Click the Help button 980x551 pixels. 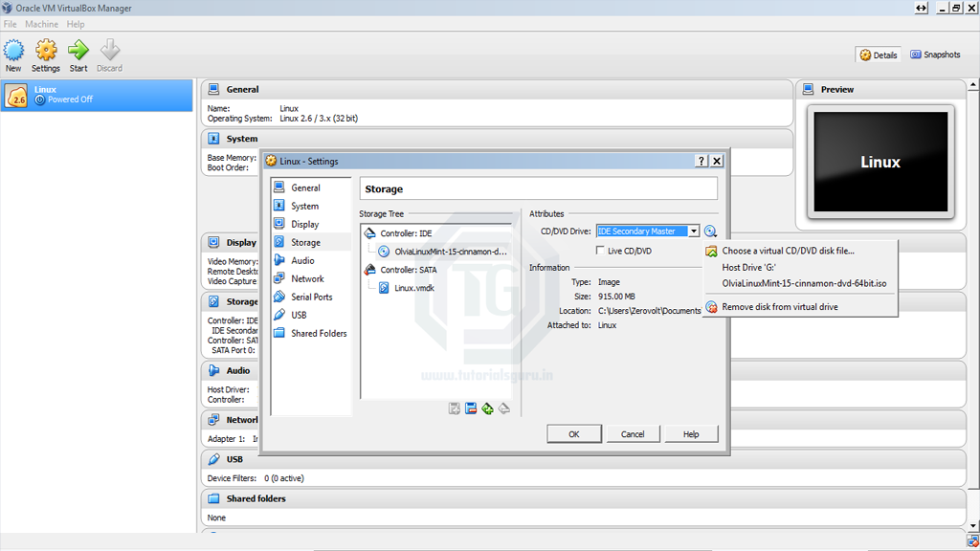(x=691, y=433)
